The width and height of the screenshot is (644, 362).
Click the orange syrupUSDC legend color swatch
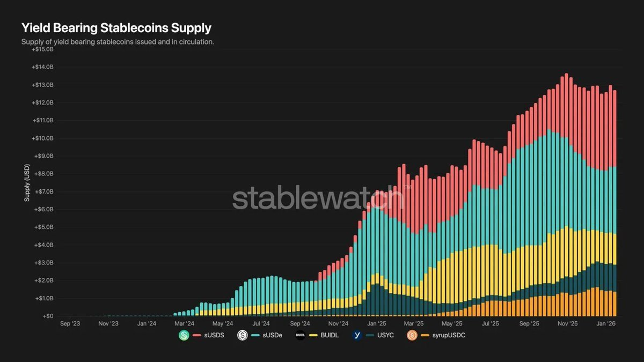(424, 336)
